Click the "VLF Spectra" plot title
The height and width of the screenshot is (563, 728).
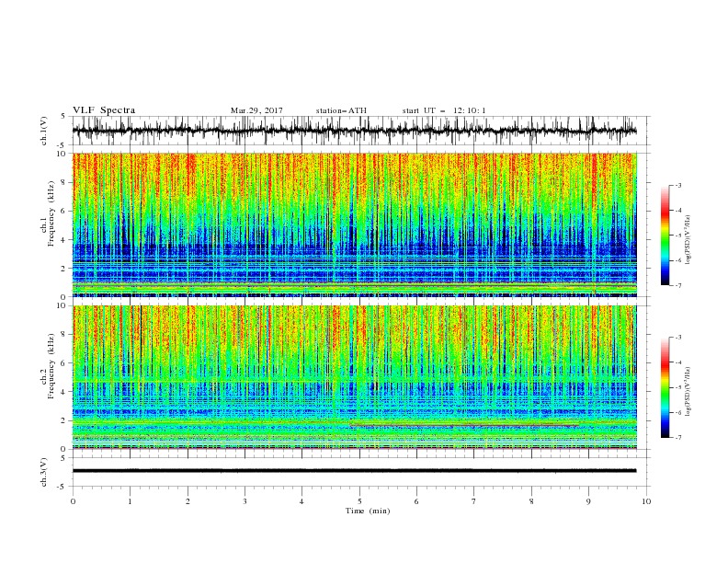[104, 110]
